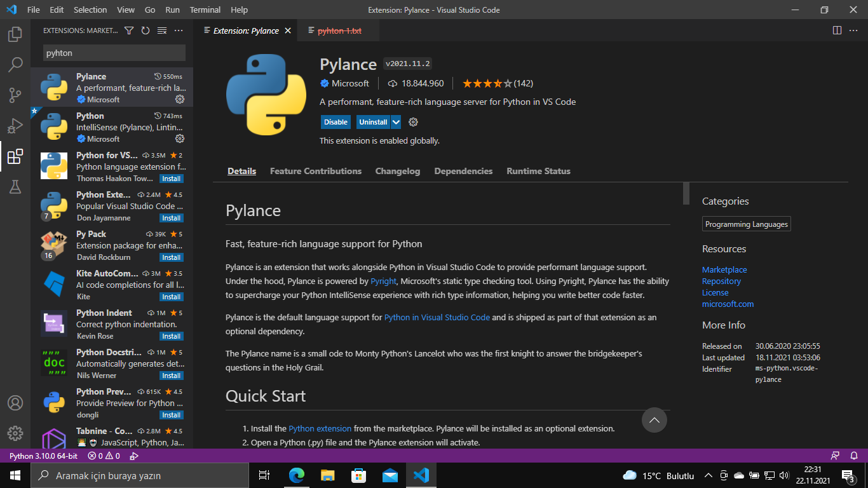Open Microsoft Store from the taskbar
Screen dimensions: 868x488
359,475
